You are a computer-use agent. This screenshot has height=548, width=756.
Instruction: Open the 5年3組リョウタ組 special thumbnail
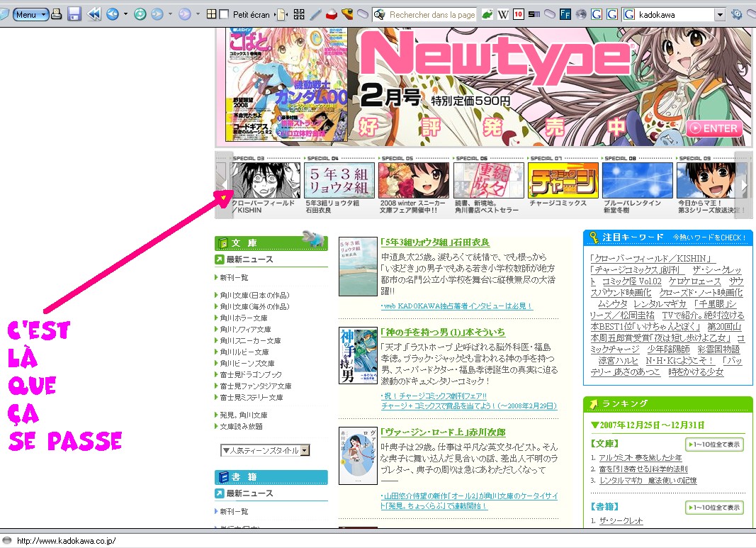point(340,180)
